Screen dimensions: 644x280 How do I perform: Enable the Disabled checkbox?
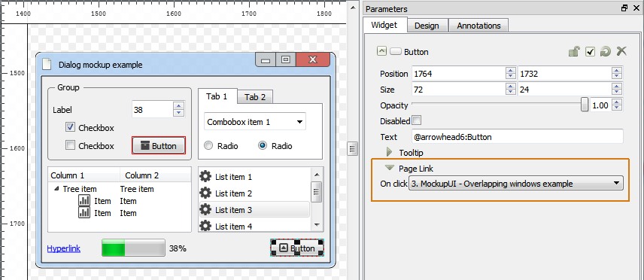[417, 120]
